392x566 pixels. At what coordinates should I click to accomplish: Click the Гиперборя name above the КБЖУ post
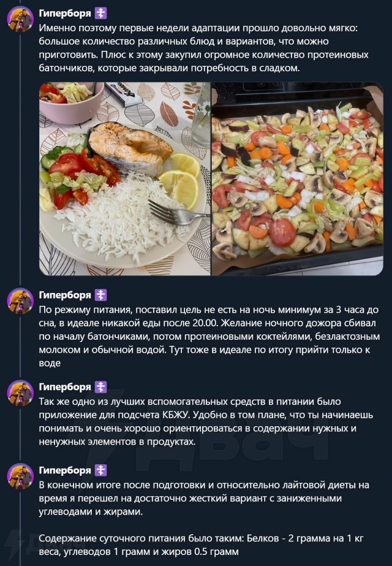pos(64,387)
